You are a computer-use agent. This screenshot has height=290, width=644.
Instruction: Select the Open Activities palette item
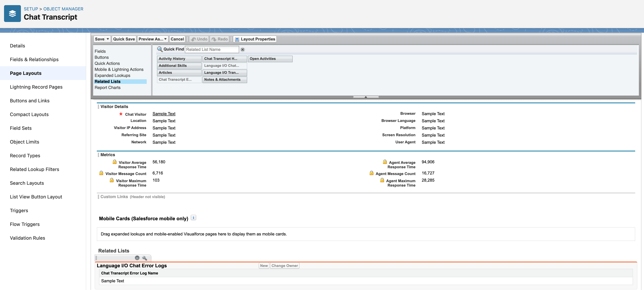(270, 59)
